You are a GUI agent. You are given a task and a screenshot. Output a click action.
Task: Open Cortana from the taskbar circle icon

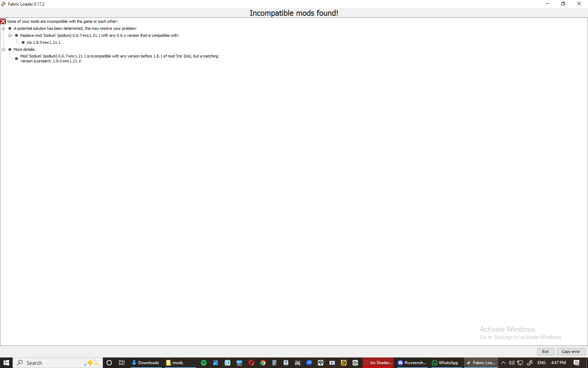tap(109, 363)
